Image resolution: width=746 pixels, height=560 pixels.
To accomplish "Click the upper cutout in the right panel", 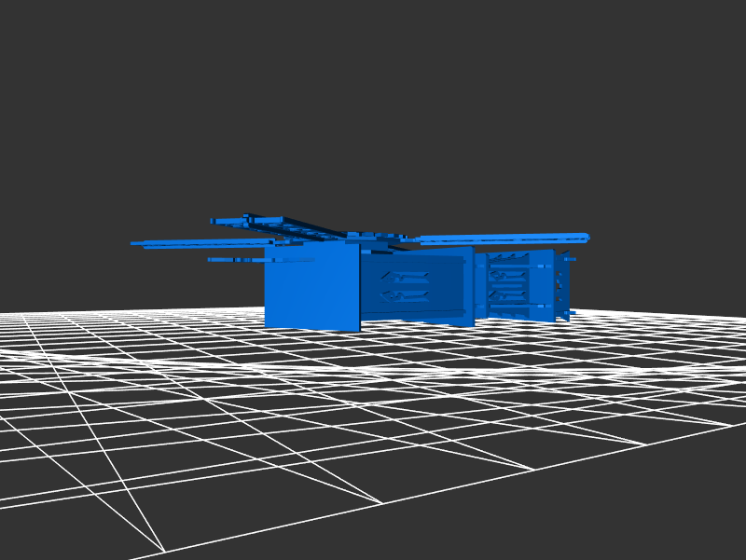I will 510,274.
